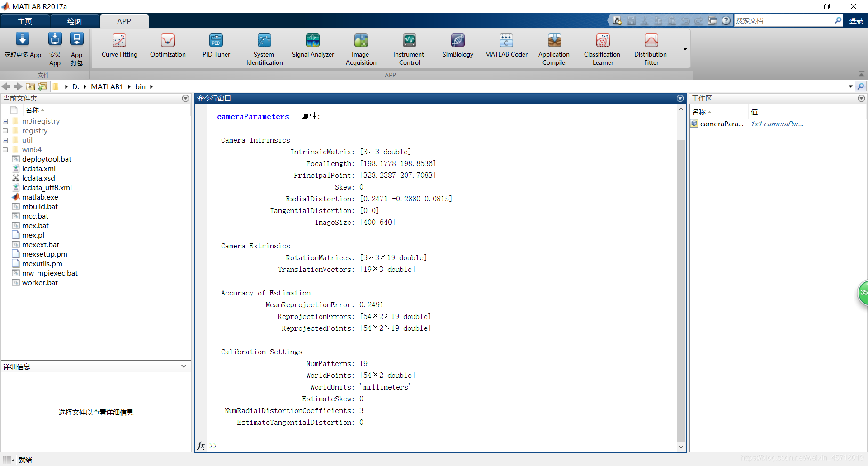868x466 pixels.
Task: Launch the Optimization app
Action: [168, 46]
